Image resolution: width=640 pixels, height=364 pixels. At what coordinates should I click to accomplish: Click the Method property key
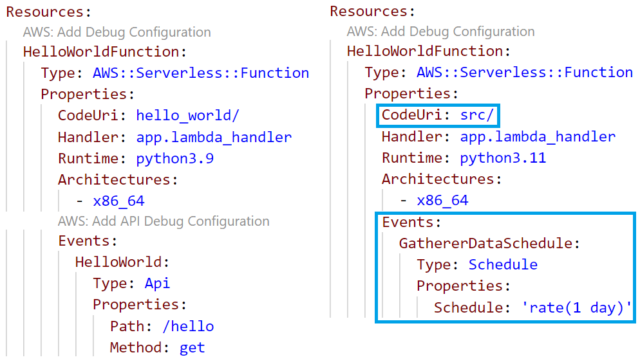133,348
